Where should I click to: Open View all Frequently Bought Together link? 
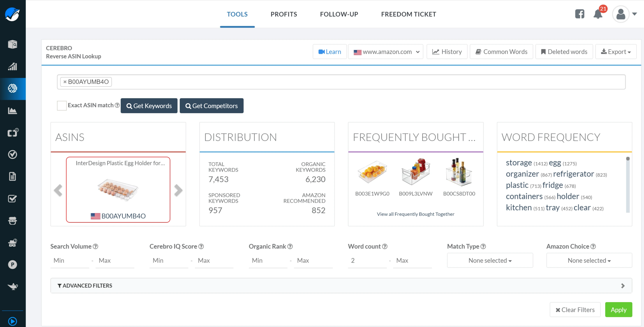click(415, 214)
